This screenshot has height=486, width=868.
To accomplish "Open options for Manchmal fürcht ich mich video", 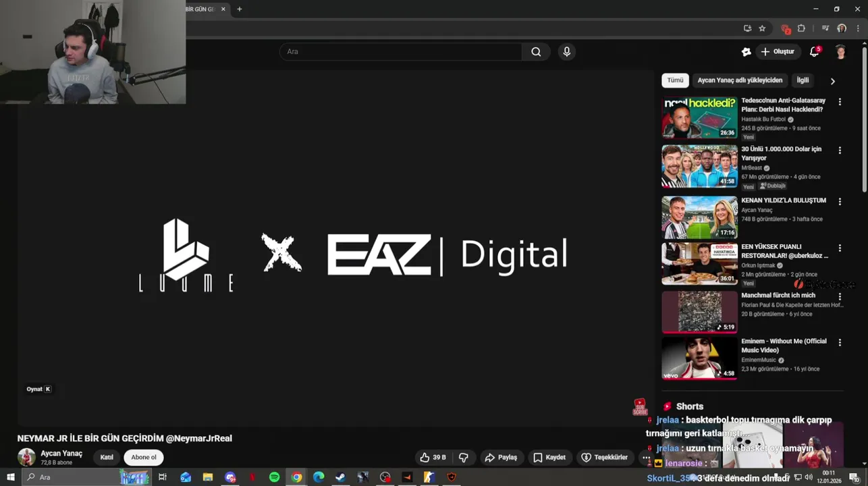I will pos(840,297).
